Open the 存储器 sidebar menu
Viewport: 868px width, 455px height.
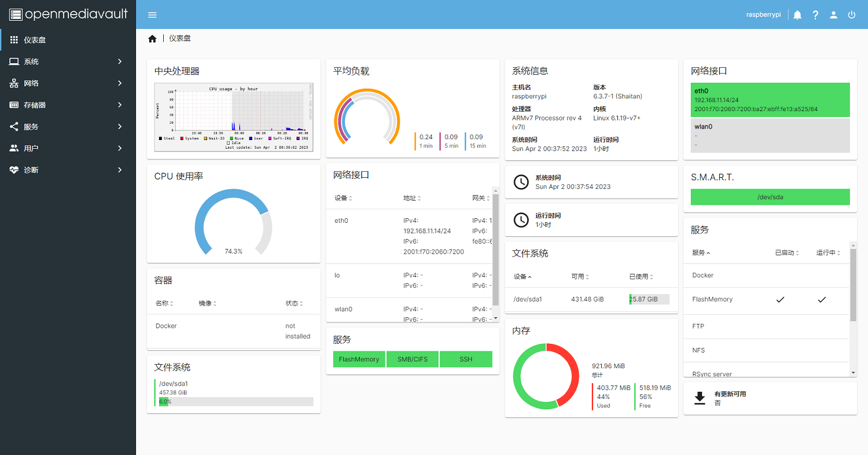click(68, 105)
